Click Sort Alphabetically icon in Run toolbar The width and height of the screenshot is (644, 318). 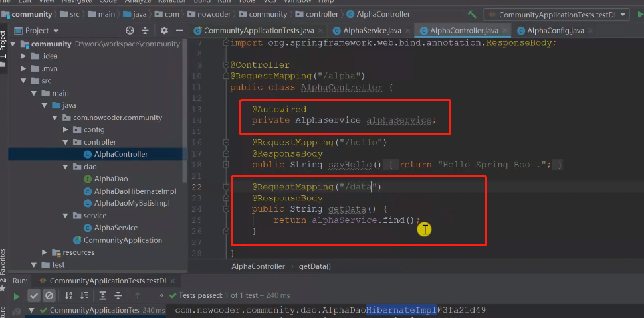click(68, 295)
